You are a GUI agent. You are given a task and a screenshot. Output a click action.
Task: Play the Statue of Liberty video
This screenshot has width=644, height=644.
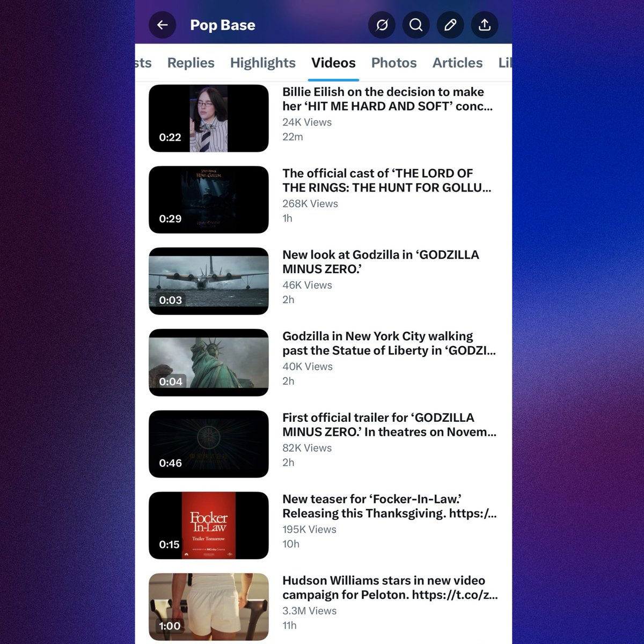click(x=209, y=363)
